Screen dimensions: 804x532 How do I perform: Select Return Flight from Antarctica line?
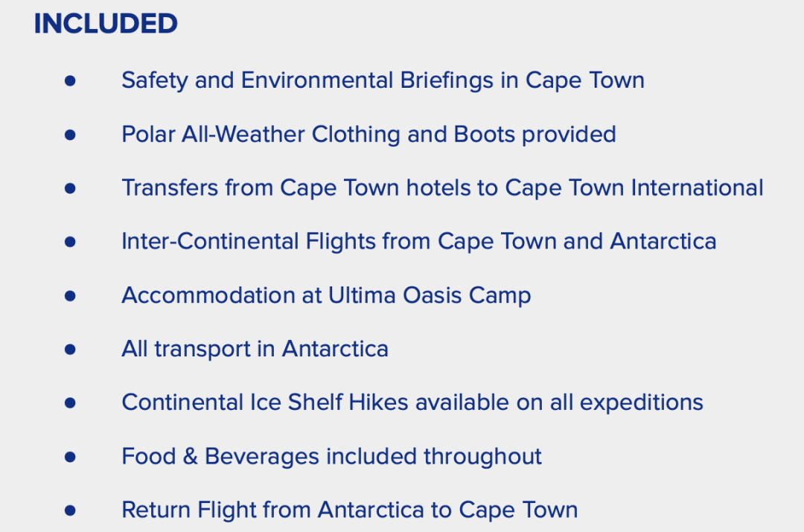click(350, 510)
